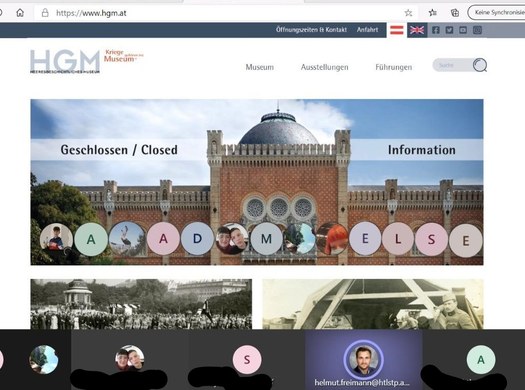The image size is (525, 390).
Task: Click the search magnifier icon
Action: point(480,65)
